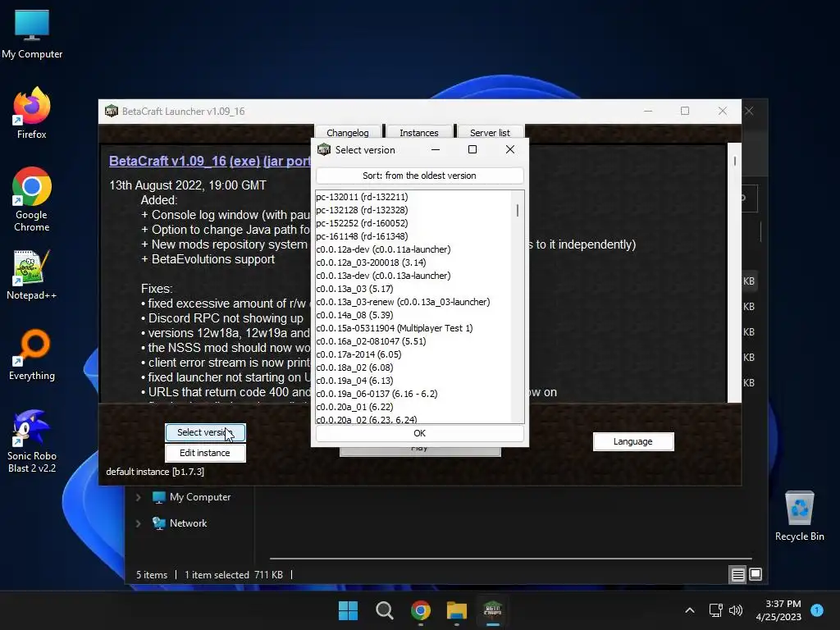Launch Firefox from desktop

tap(32, 113)
